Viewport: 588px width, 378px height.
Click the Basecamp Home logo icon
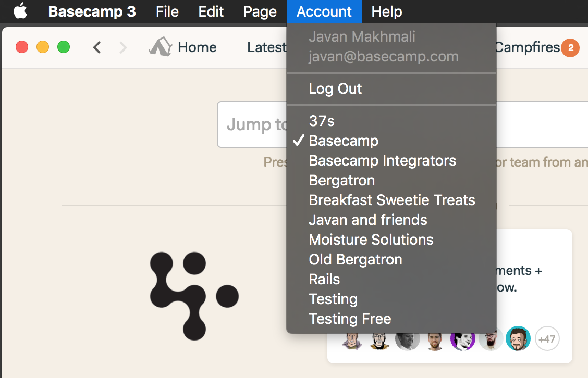[161, 47]
